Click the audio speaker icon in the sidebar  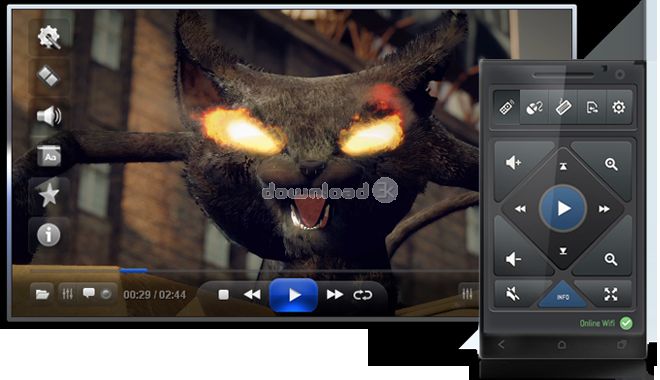pyautogui.click(x=49, y=116)
